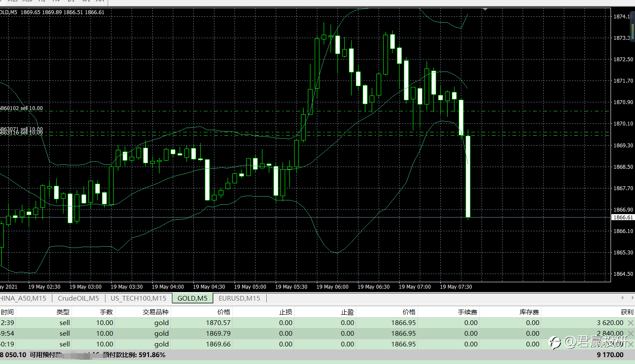This screenshot has width=635, height=364.
Task: Close the sell order opened at 1869.66
Action: [x=630, y=344]
